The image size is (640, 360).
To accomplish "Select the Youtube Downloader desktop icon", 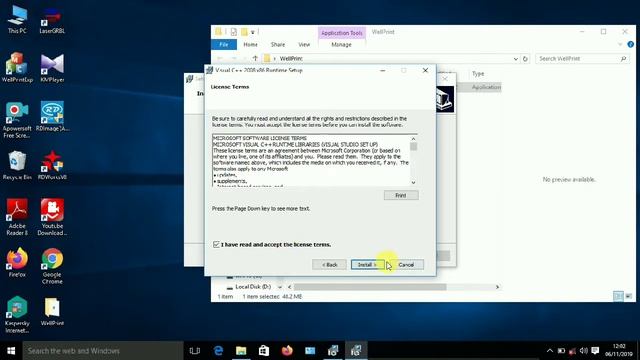I will (52, 217).
